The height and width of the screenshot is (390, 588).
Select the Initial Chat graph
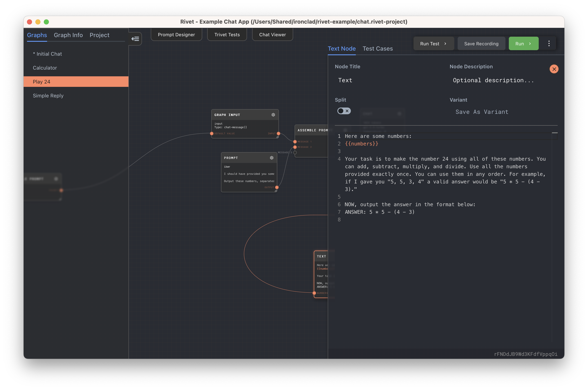point(76,54)
